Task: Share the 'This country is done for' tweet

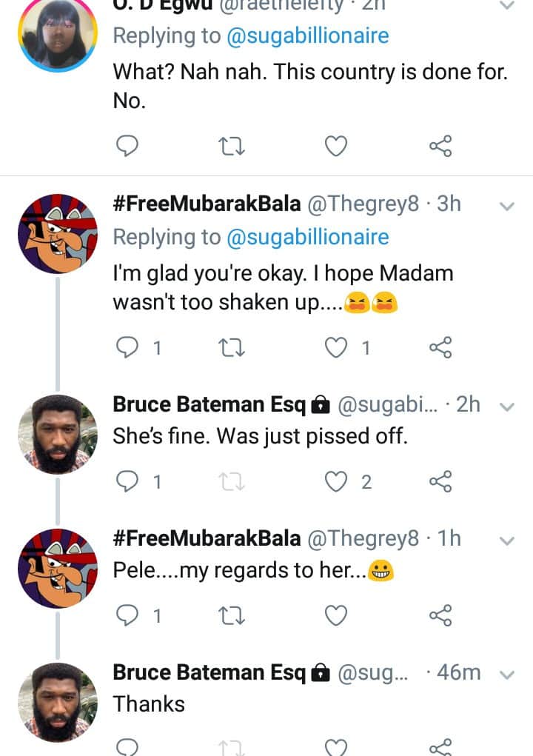Action: tap(440, 147)
